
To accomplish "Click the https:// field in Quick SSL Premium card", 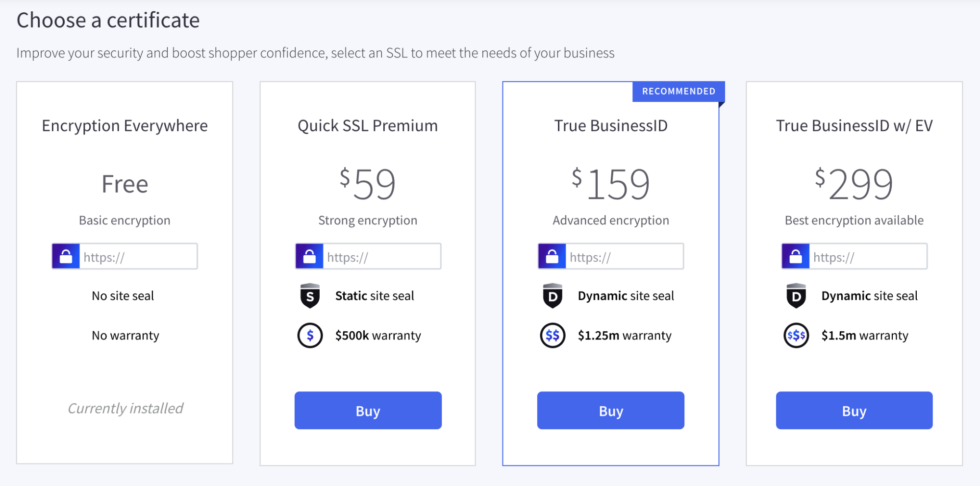I will pos(381,257).
